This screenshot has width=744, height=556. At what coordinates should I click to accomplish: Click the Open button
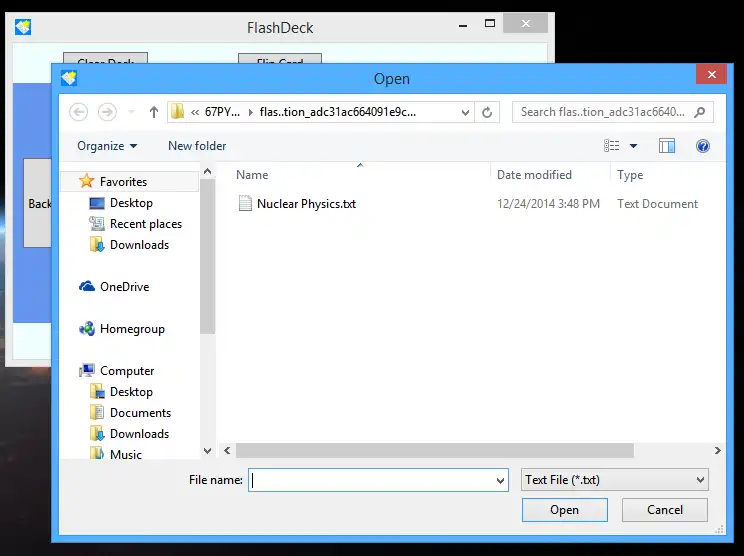[565, 510]
